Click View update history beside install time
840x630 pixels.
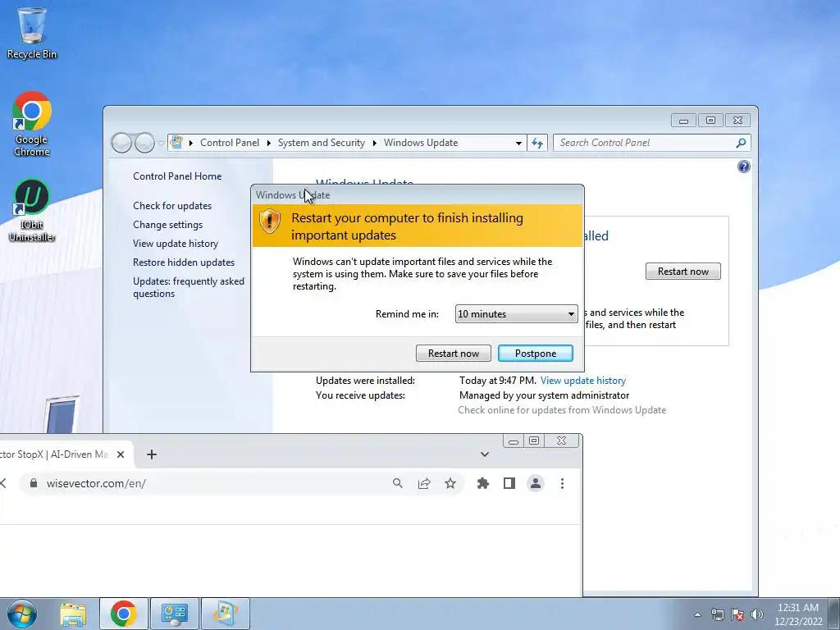pos(583,381)
